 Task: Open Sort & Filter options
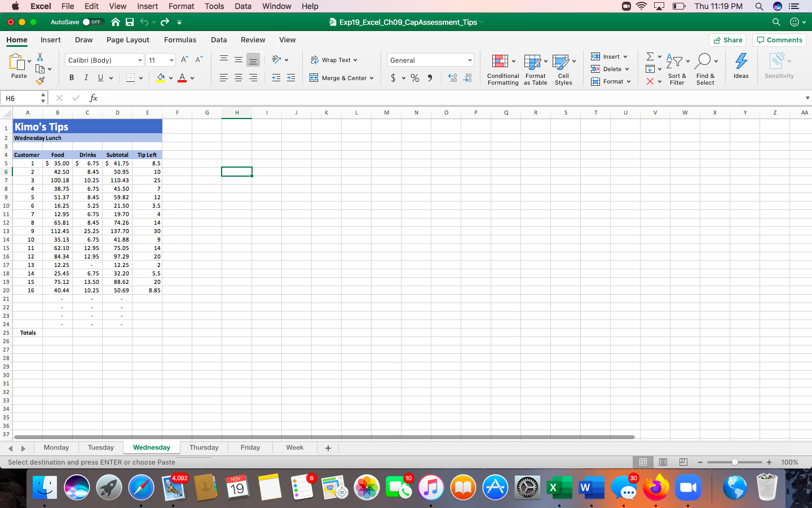pyautogui.click(x=676, y=69)
